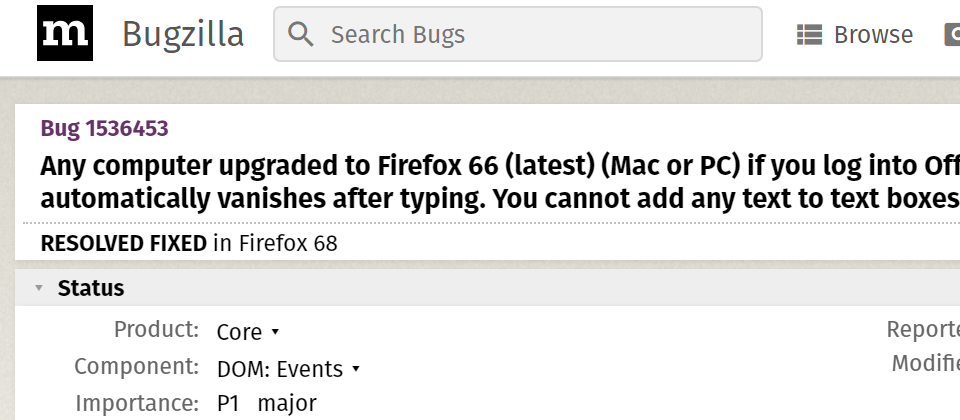Collapse the Status section with its triangle

click(x=39, y=288)
